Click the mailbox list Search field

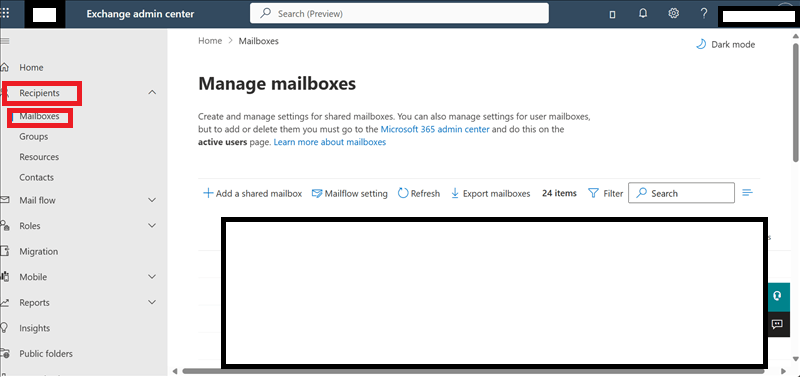pyautogui.click(x=681, y=193)
